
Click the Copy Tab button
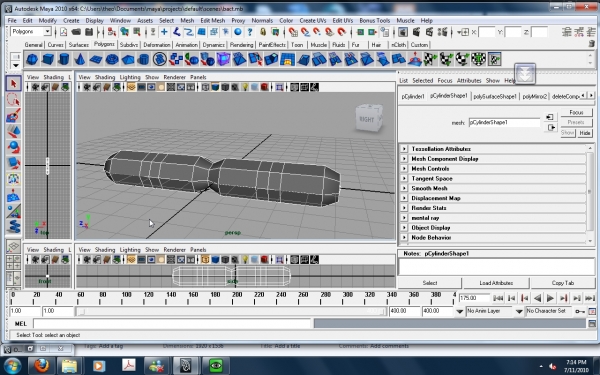pos(563,283)
